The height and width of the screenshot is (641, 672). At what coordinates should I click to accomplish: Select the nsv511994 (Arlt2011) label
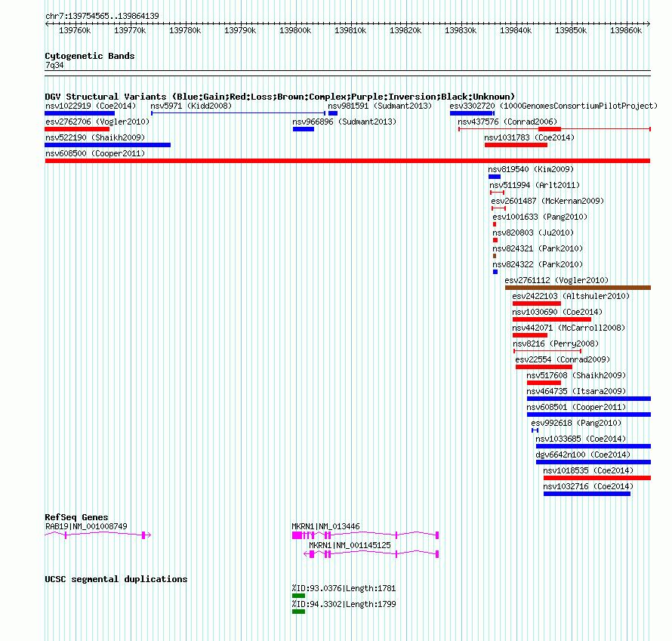[535, 185]
